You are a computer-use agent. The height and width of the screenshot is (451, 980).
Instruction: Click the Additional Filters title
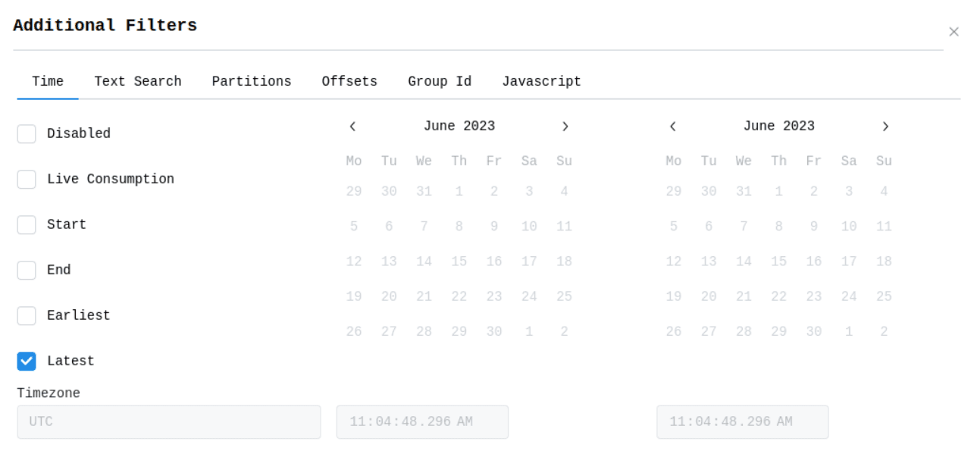105,26
